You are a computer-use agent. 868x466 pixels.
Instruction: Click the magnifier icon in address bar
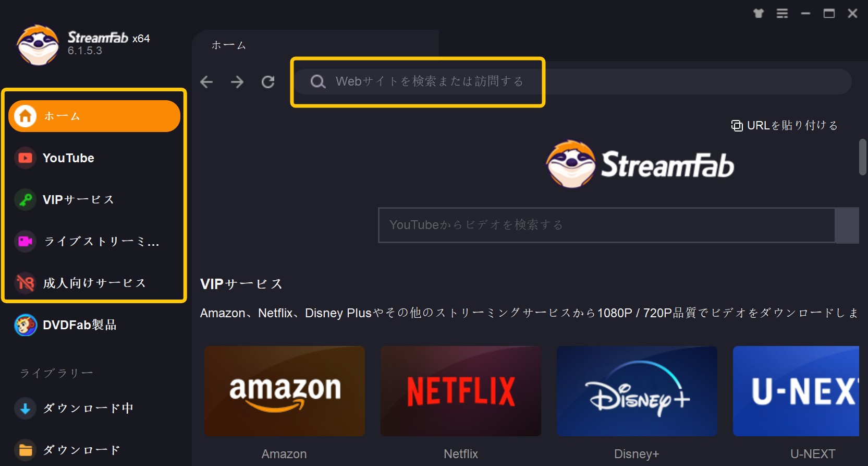pyautogui.click(x=318, y=82)
